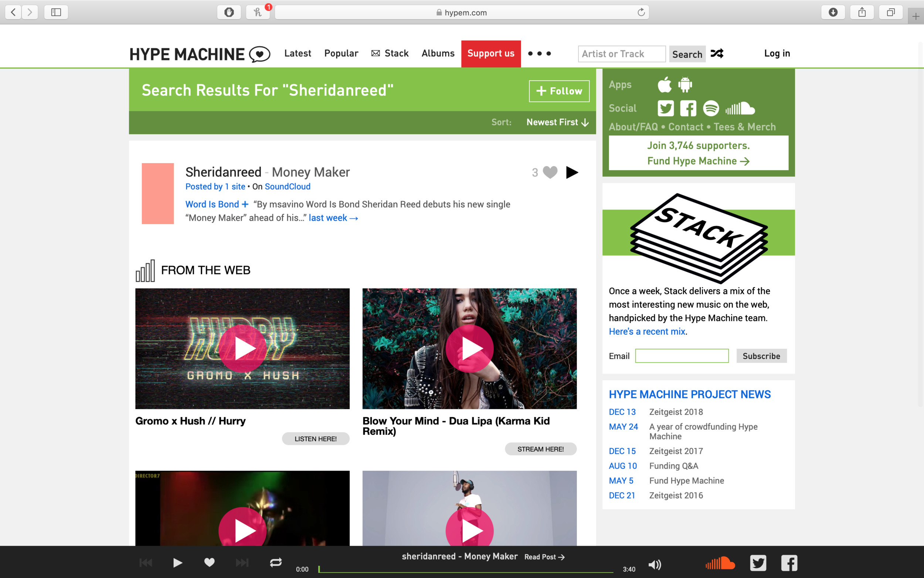Image resolution: width=924 pixels, height=578 pixels.
Task: Open the SoundCloud source link
Action: (x=288, y=186)
